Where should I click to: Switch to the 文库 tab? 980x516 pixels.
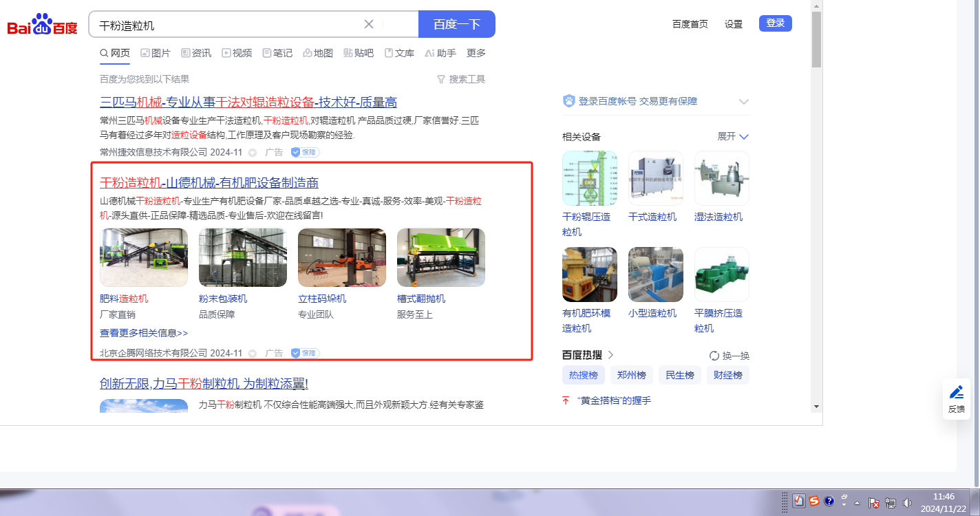[399, 53]
